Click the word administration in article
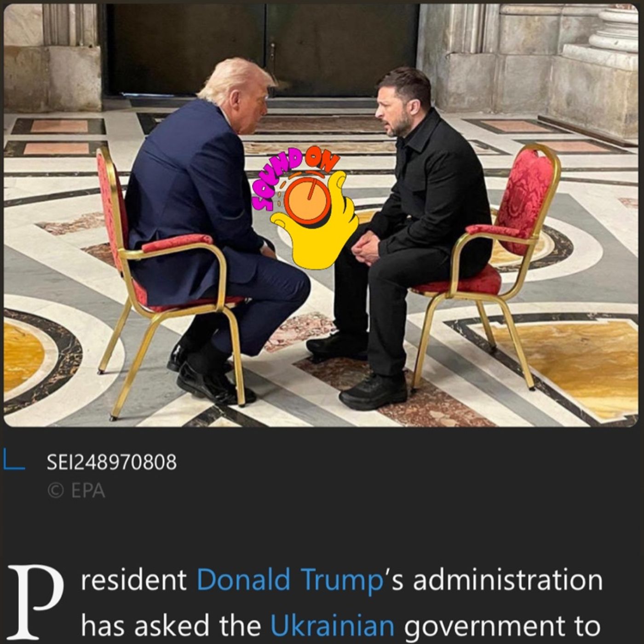 508,580
